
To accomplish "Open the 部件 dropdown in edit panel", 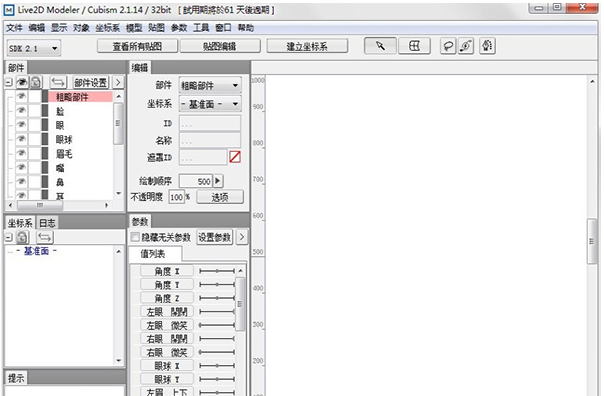I will tap(210, 86).
